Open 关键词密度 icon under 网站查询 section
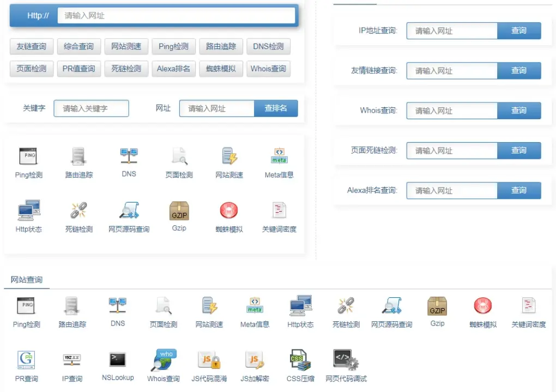 pyautogui.click(x=528, y=305)
